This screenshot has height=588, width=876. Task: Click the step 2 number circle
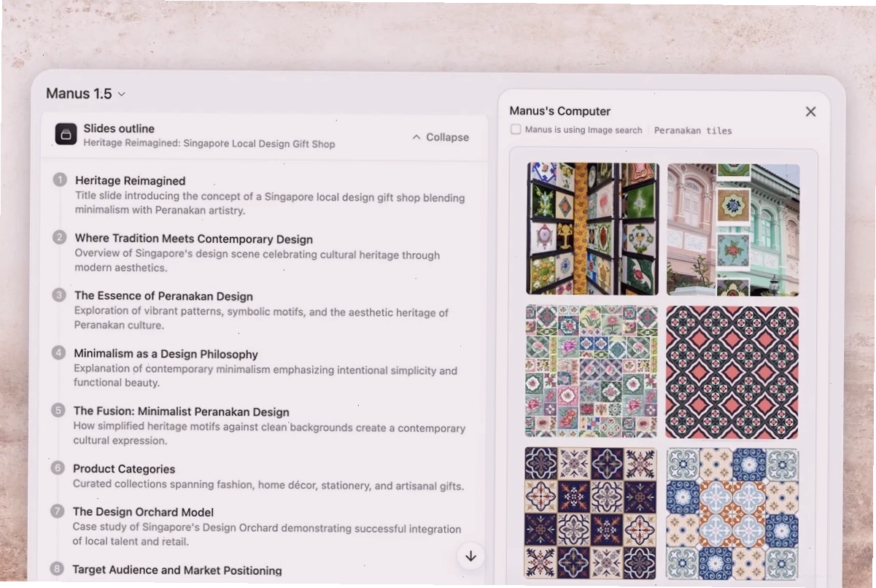coord(59,238)
